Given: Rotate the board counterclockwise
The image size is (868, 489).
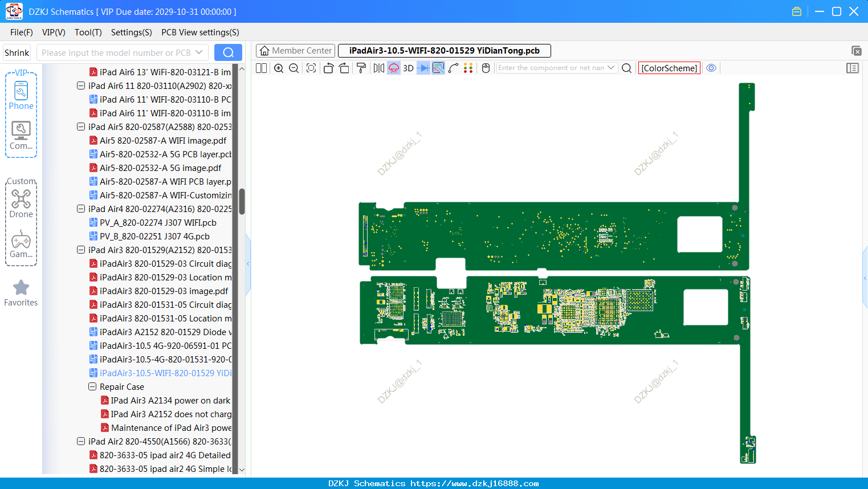Looking at the screenshot, I should click(x=328, y=68).
